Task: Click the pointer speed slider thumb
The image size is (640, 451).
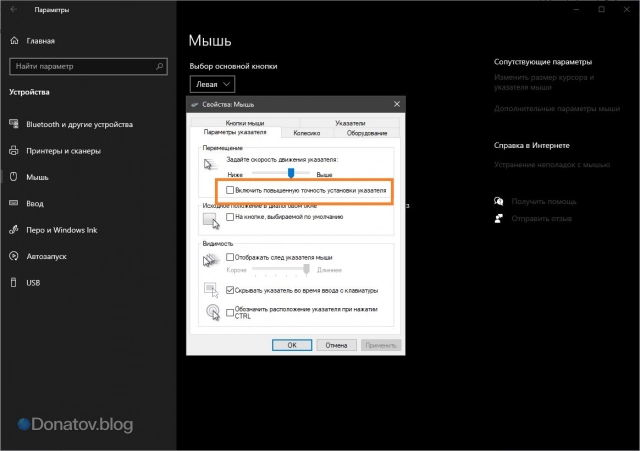Action: (x=291, y=173)
